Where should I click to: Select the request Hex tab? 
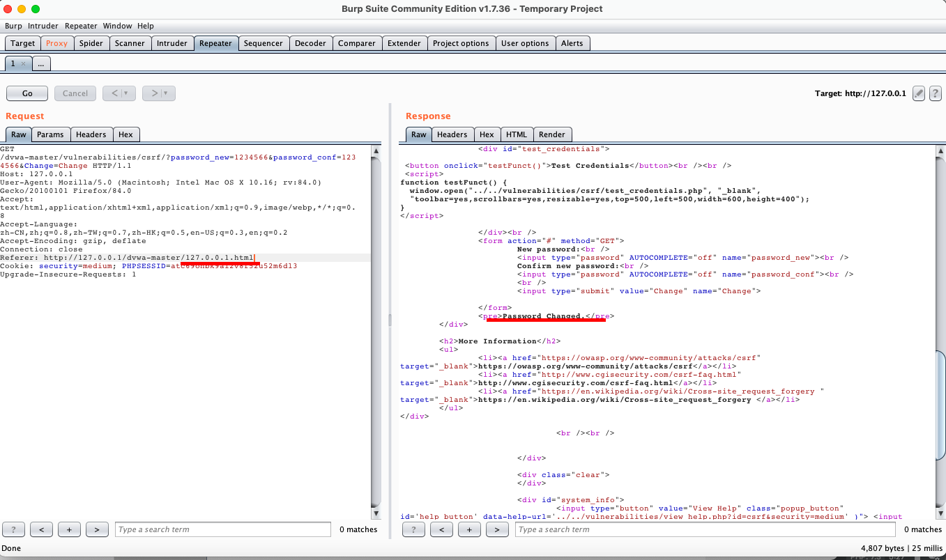click(126, 134)
